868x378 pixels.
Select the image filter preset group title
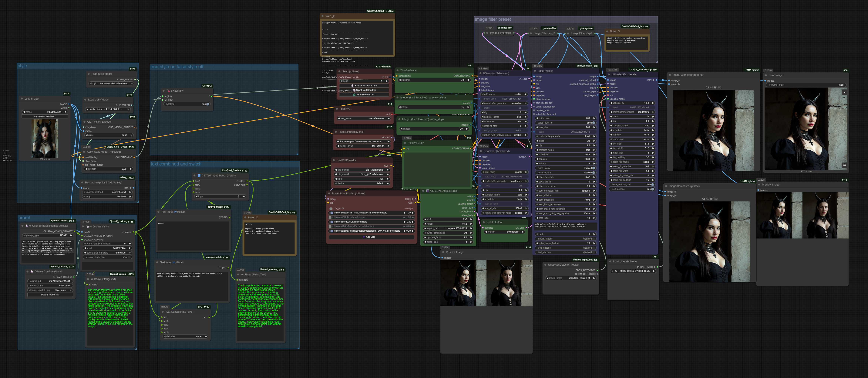(x=493, y=20)
